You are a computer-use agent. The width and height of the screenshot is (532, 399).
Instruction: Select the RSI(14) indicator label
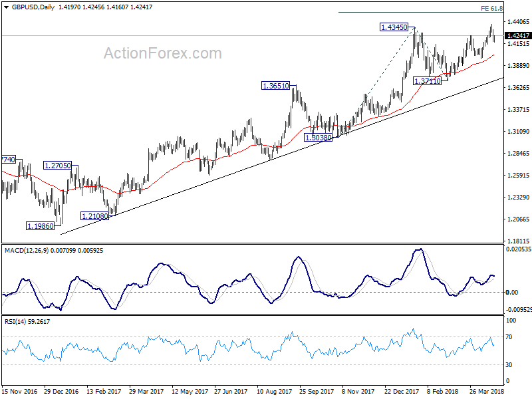click(15, 322)
